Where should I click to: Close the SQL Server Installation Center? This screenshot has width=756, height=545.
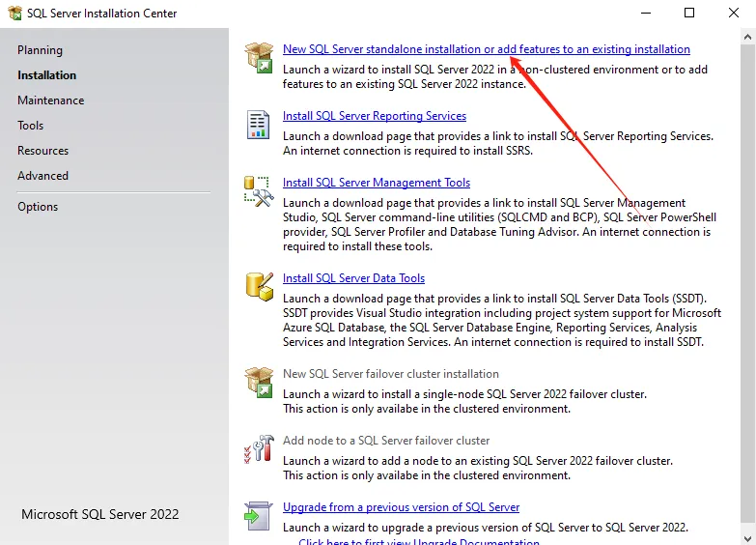coord(734,13)
